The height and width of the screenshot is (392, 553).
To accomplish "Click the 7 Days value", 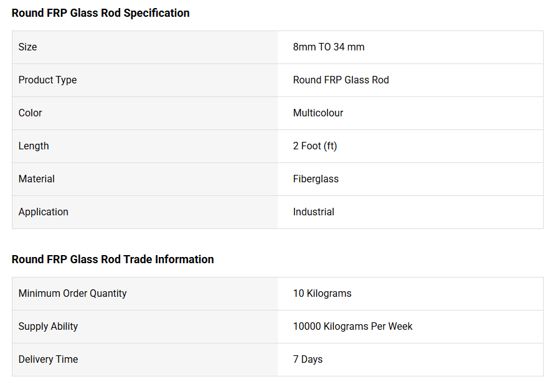I will click(x=308, y=360).
